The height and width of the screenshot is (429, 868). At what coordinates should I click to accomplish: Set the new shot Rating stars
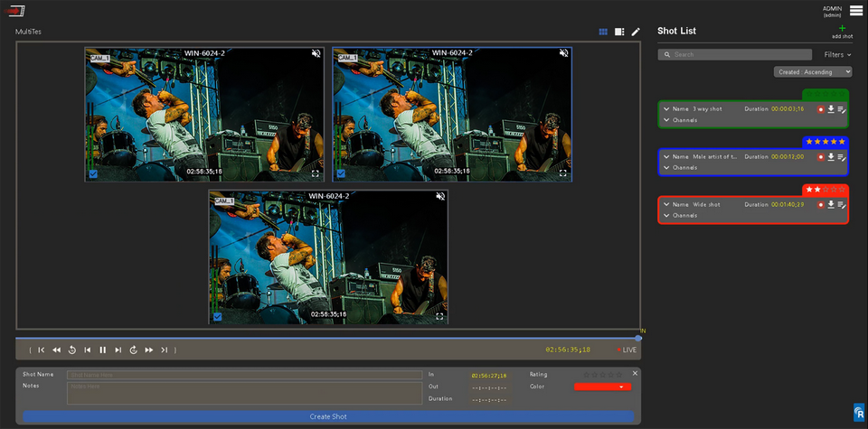point(603,375)
